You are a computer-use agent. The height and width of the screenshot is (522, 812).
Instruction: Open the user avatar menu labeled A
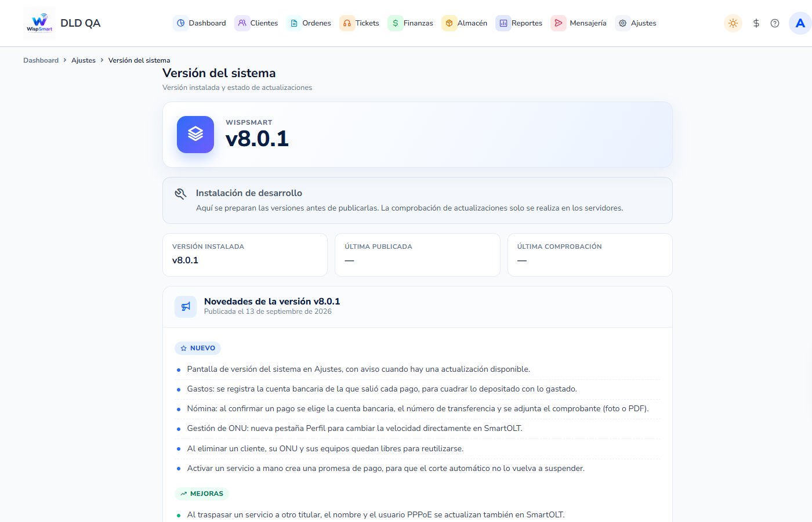[x=800, y=23]
